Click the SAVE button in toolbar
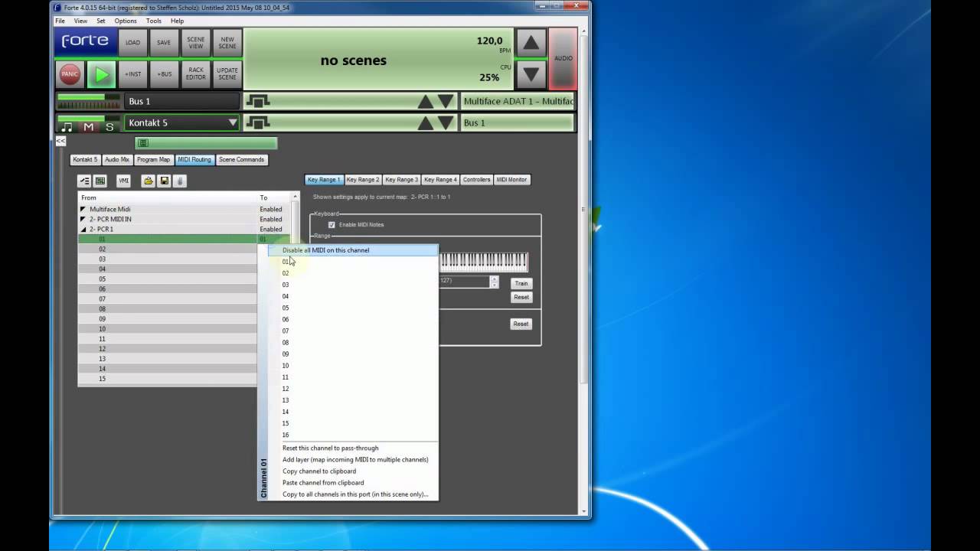The image size is (980, 551). pyautogui.click(x=164, y=43)
